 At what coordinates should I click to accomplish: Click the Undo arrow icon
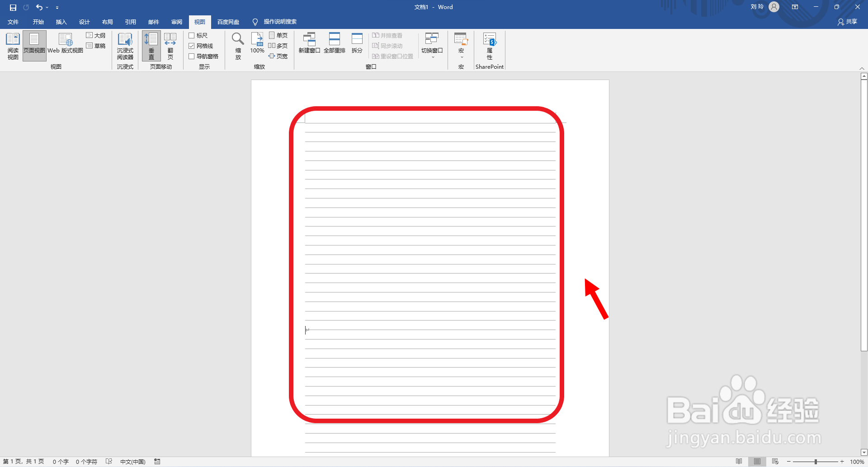pos(39,7)
